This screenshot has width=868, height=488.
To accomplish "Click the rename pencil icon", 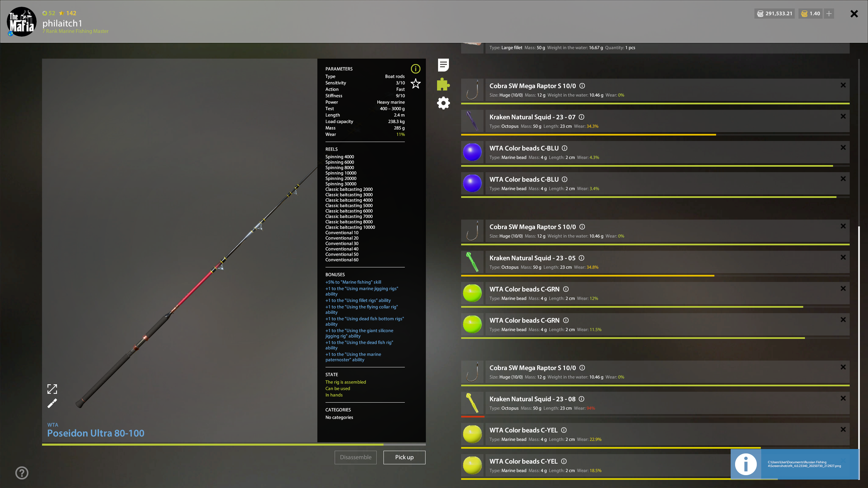I will [52, 403].
